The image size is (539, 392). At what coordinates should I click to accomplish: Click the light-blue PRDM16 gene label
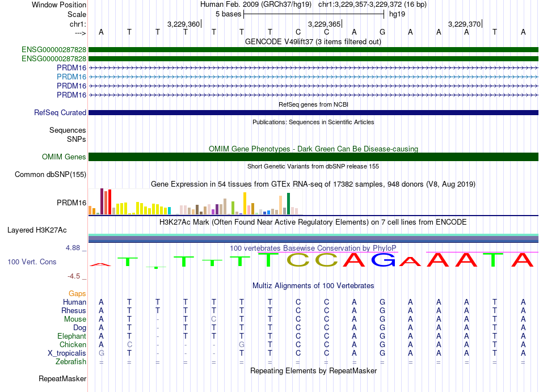click(x=71, y=77)
